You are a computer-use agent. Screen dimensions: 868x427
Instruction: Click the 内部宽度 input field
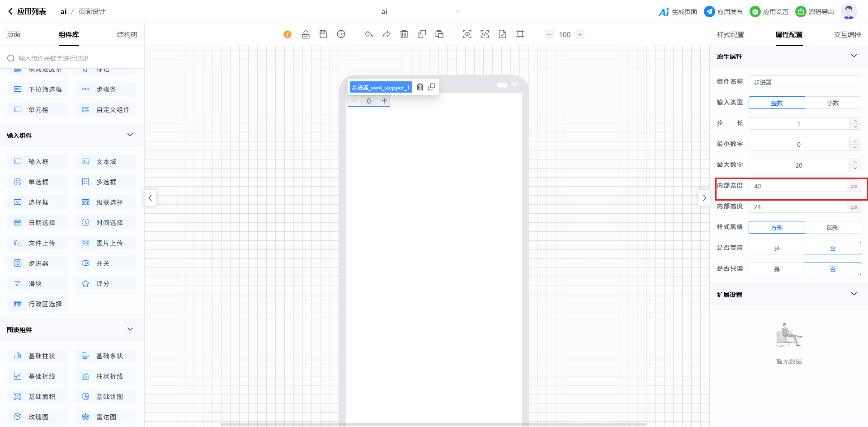pos(797,186)
